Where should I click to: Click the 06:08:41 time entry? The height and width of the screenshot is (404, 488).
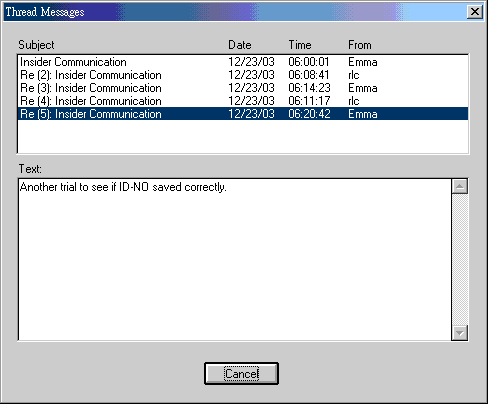coord(309,75)
